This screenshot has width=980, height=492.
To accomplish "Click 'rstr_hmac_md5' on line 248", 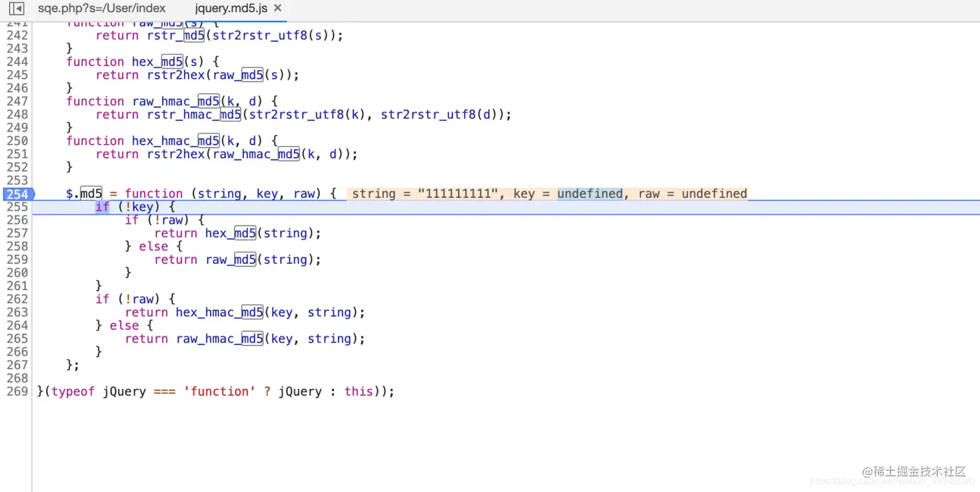I will click(194, 115).
